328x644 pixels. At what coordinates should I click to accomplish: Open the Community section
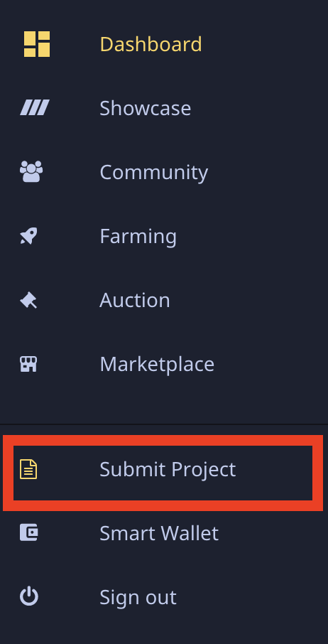coord(154,172)
